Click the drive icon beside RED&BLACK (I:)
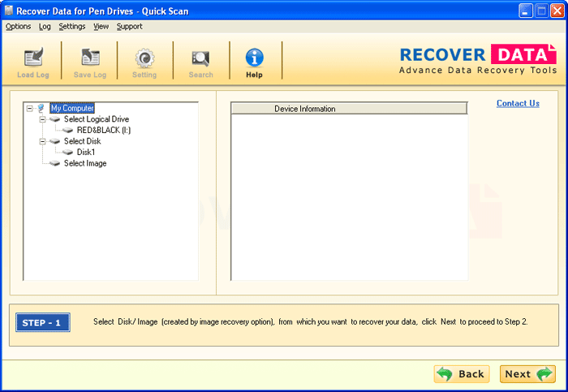This screenshot has width=568, height=392. click(68, 130)
